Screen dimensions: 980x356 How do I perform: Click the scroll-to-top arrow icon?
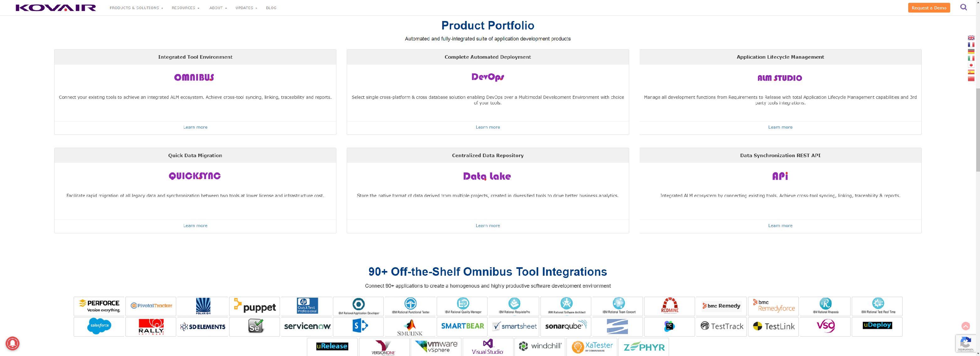pyautogui.click(x=966, y=326)
